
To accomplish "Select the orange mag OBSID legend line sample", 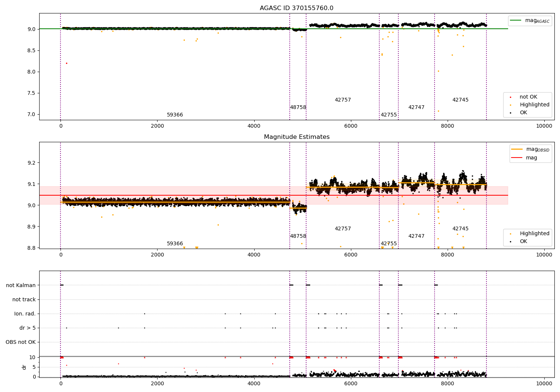I will click(x=517, y=149).
